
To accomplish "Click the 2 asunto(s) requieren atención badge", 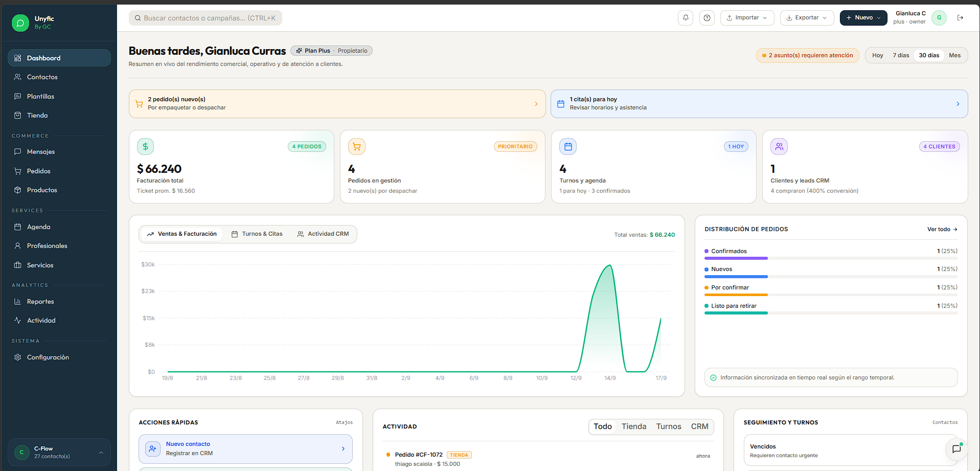I will (x=808, y=55).
